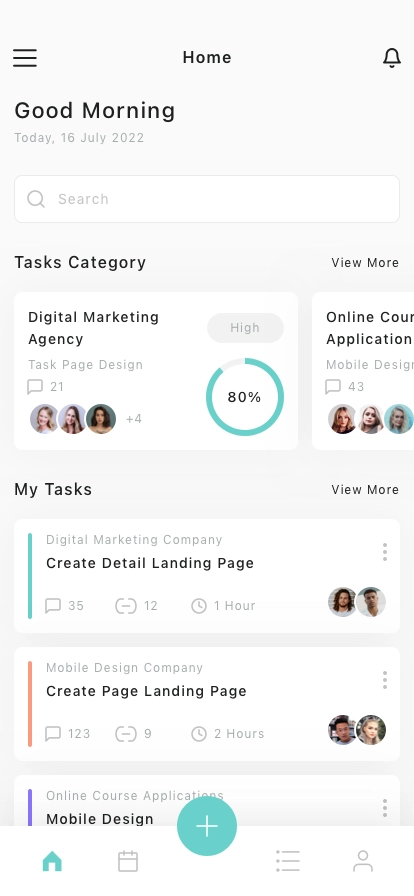This screenshot has width=414, height=896.
Task: Click View More beside My Tasks
Action: point(365,490)
